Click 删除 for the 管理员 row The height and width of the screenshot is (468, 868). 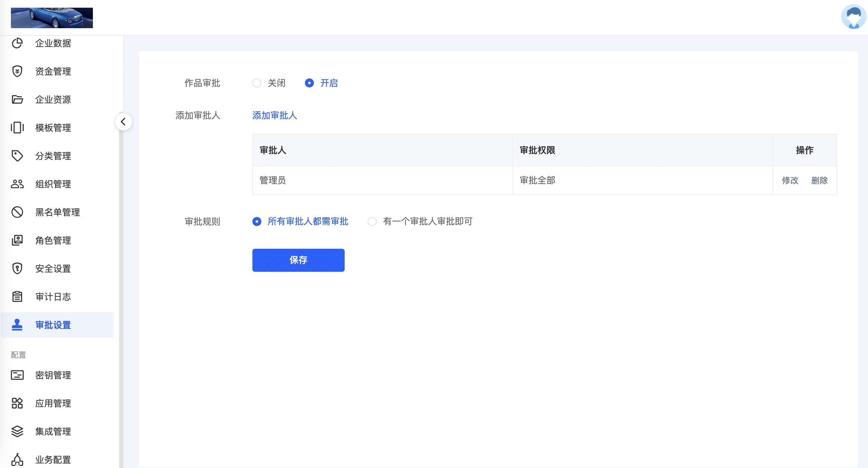click(819, 181)
